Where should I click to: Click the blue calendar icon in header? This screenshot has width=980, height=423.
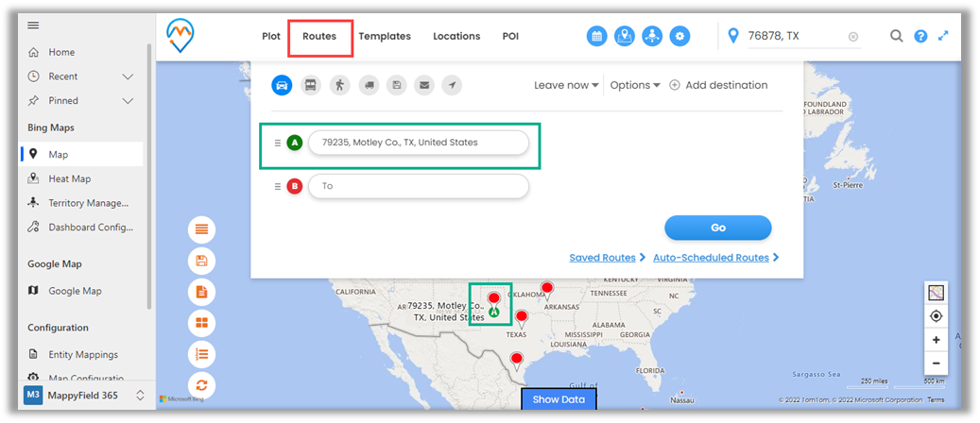point(596,37)
